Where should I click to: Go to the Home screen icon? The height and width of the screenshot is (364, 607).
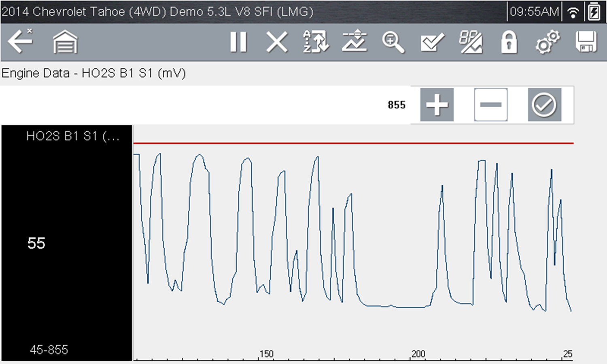coord(65,42)
